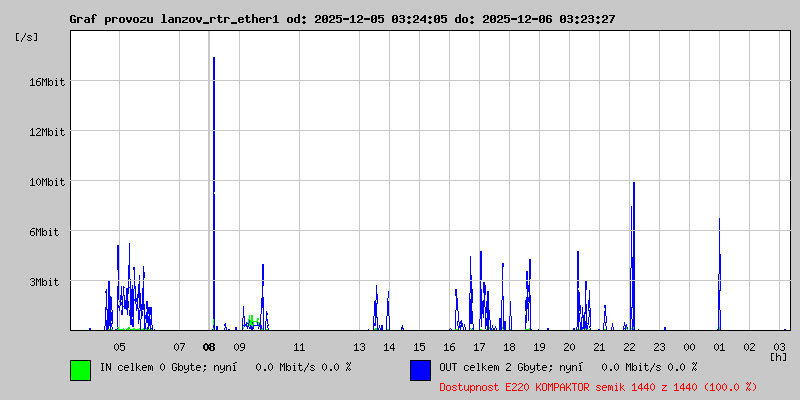
Task: Click the 12Mbit y-axis label
Action: pos(47,132)
